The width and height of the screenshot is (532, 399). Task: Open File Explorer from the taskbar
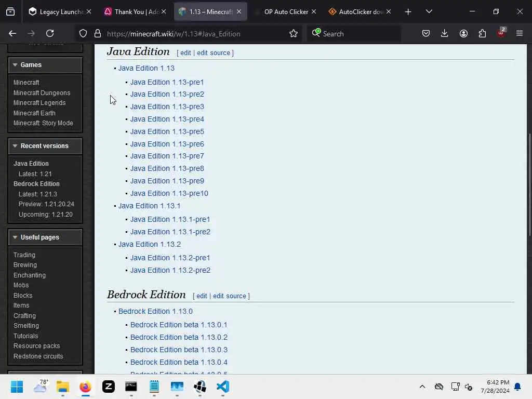(x=63, y=387)
